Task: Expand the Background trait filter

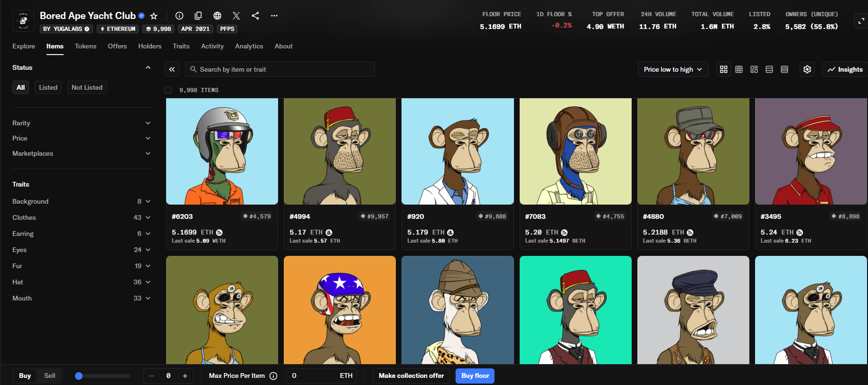Action: [x=82, y=201]
